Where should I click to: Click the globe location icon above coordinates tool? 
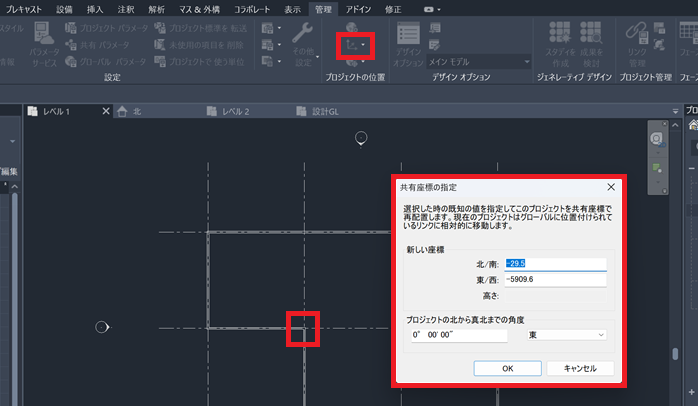(352, 28)
